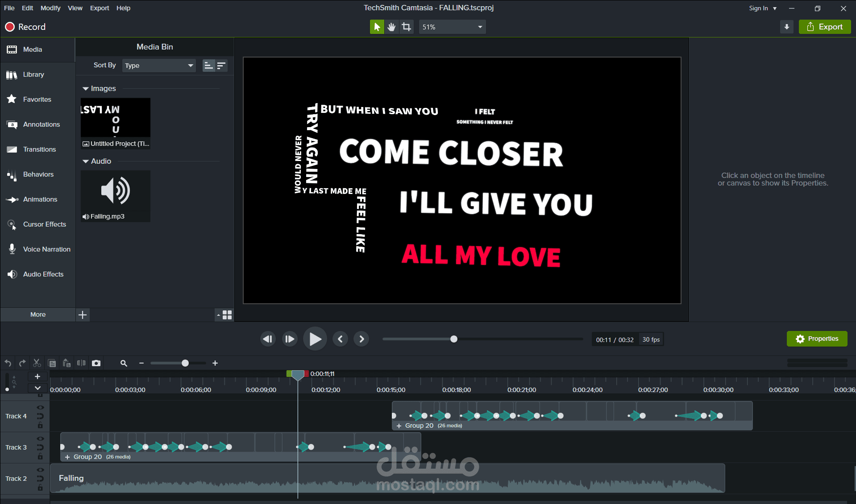Open the Behaviors panel

[x=38, y=174]
